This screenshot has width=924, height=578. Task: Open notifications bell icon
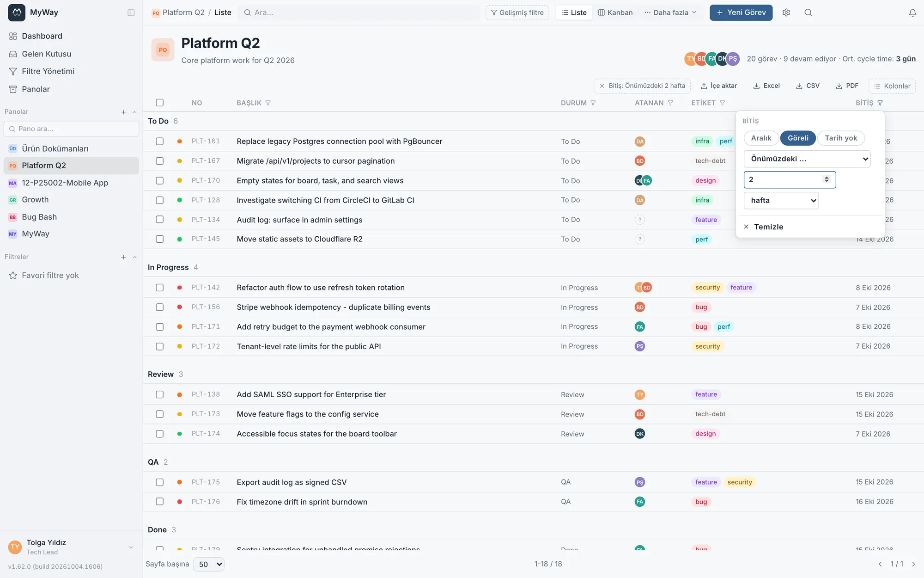tap(912, 12)
